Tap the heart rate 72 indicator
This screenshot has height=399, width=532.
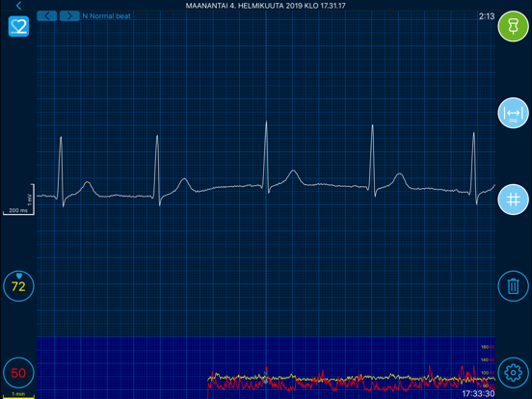(x=18, y=286)
